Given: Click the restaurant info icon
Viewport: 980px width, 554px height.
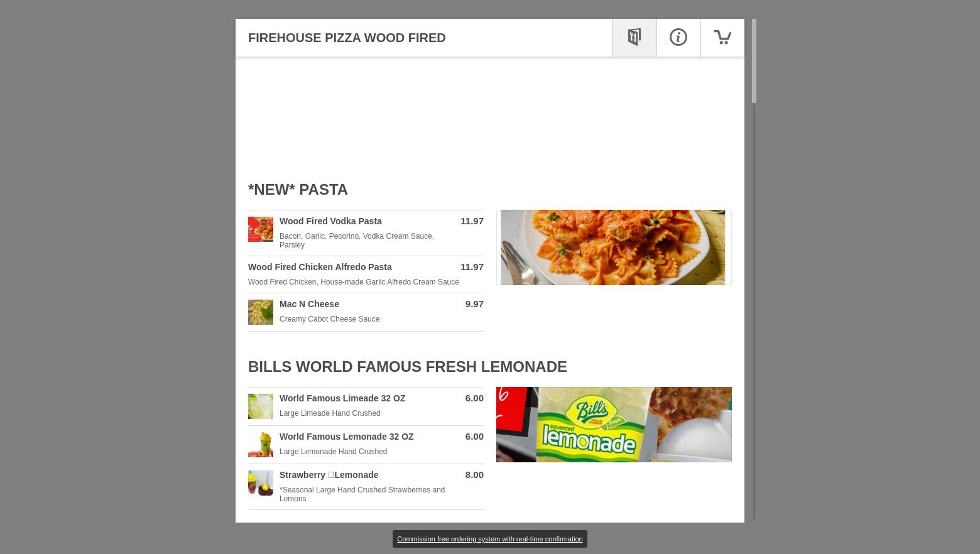Looking at the screenshot, I should [678, 38].
